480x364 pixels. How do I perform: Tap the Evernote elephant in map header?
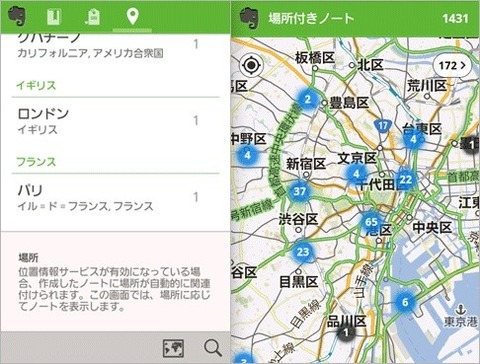(249, 18)
